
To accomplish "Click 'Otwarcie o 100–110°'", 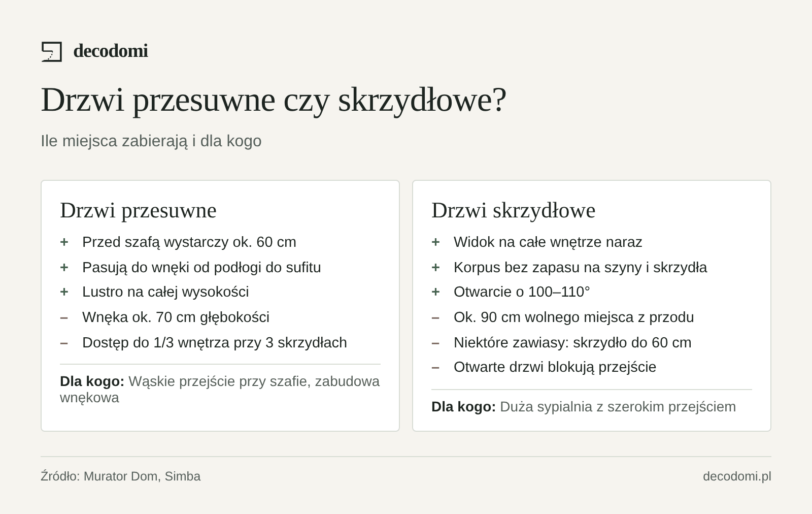I will pyautogui.click(x=522, y=292).
